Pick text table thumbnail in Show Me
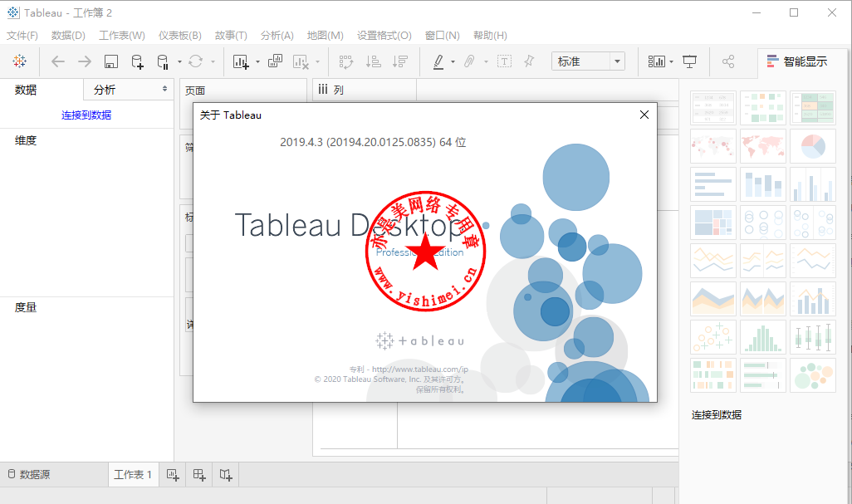852x504 pixels. pyautogui.click(x=712, y=108)
